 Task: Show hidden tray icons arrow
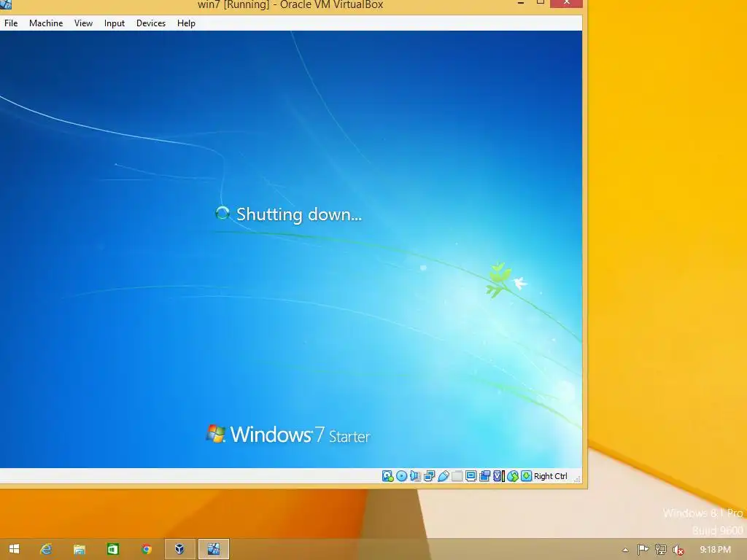pos(625,550)
